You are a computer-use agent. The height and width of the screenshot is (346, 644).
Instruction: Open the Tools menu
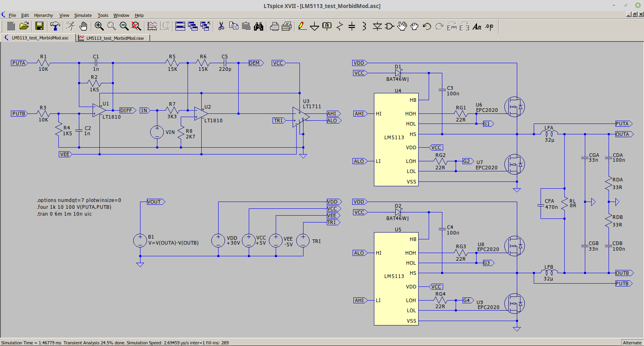pyautogui.click(x=103, y=15)
